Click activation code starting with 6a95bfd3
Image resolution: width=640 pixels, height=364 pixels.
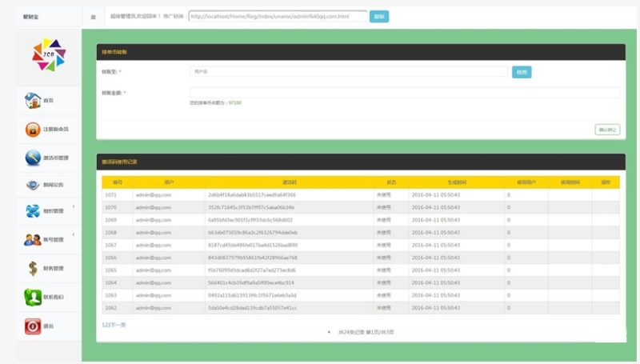point(250,220)
